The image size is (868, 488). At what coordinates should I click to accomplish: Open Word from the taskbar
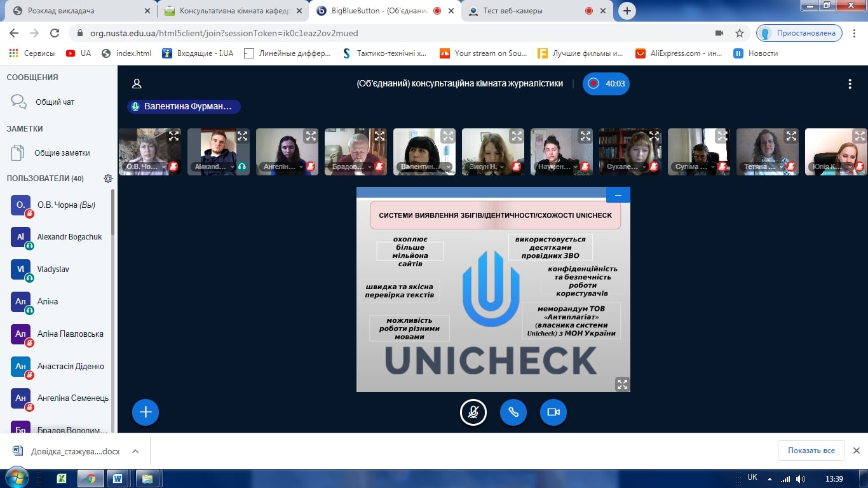[x=118, y=478]
